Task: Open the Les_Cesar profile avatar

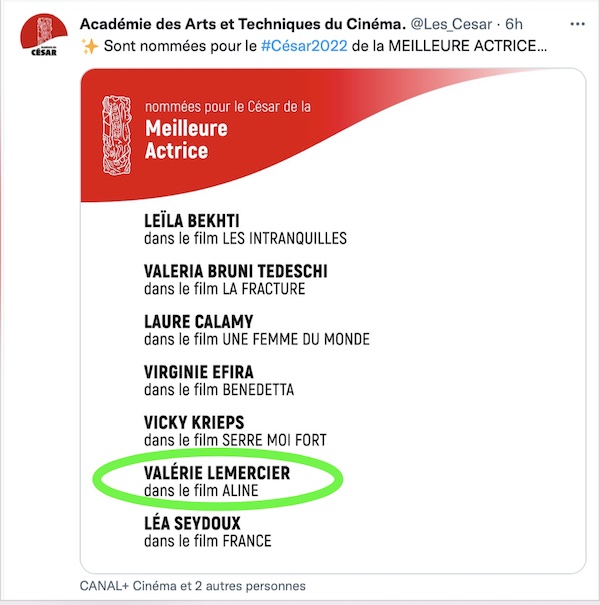Action: pyautogui.click(x=44, y=35)
